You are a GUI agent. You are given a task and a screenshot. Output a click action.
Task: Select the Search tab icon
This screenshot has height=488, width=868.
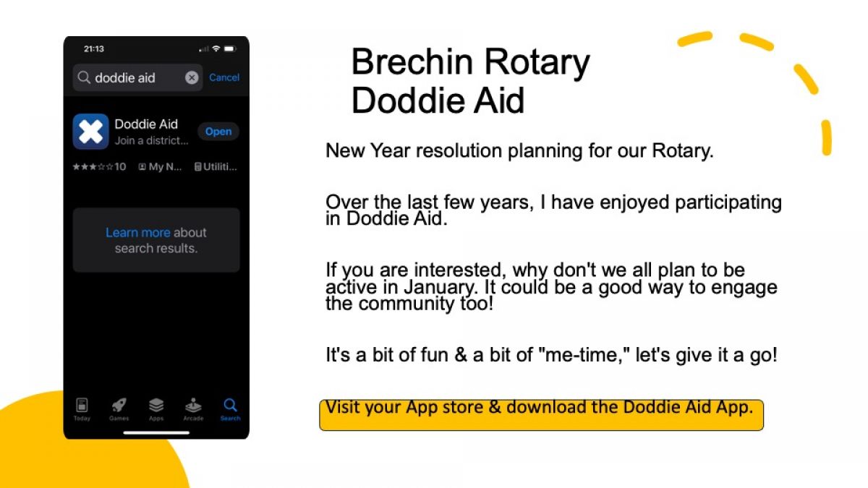tap(230, 405)
